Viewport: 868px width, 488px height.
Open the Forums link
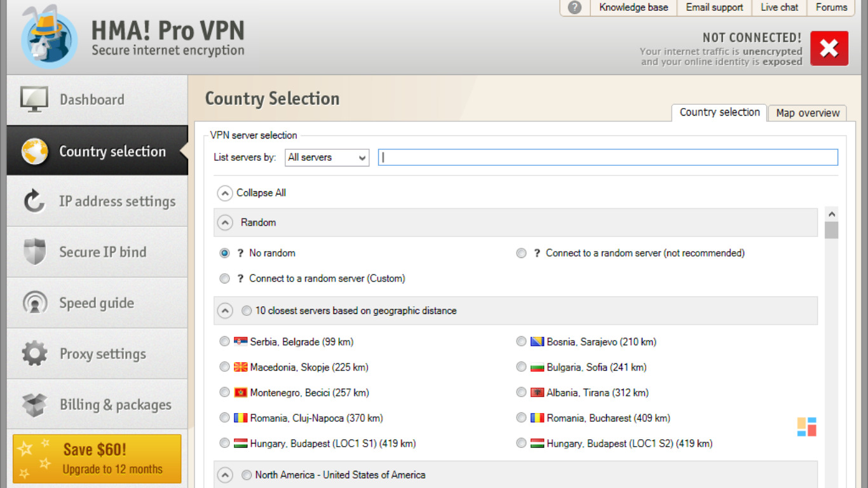831,8
